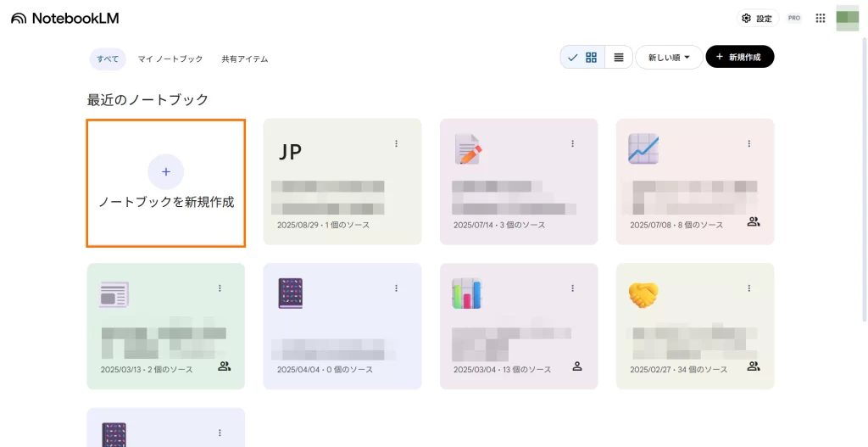Click the 新規作成 button
The width and height of the screenshot is (868, 447).
coord(739,57)
